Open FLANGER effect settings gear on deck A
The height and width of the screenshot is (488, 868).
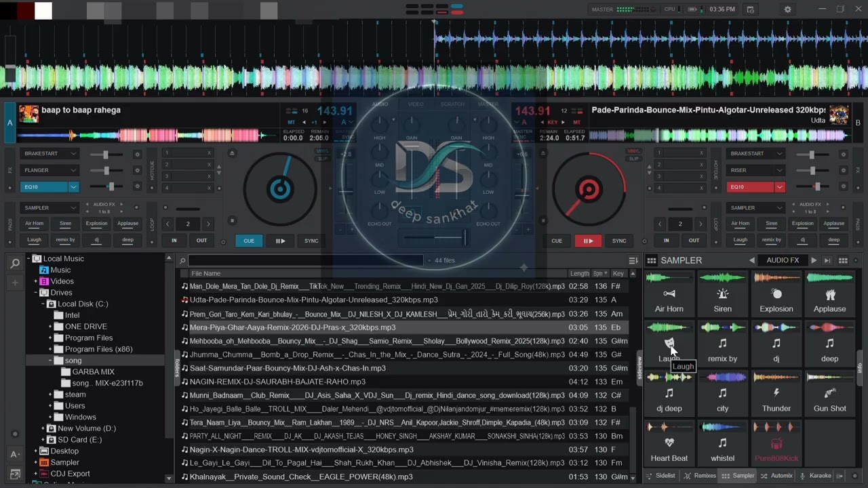137,170
